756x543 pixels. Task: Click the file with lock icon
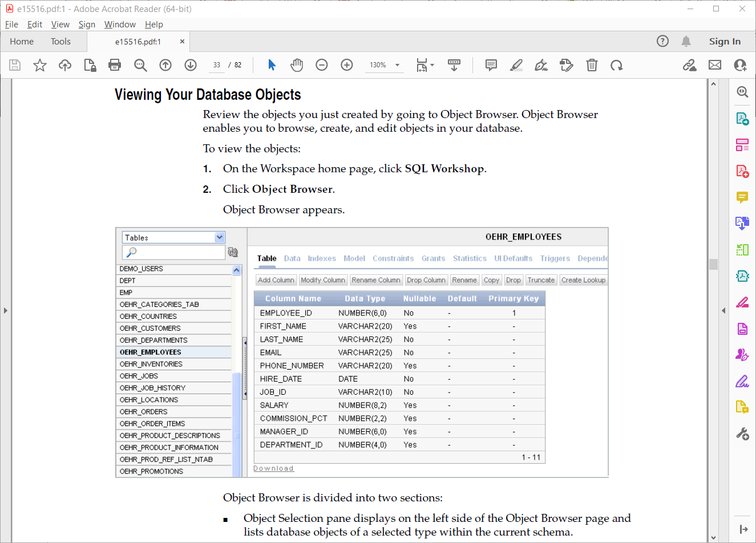tap(90, 65)
